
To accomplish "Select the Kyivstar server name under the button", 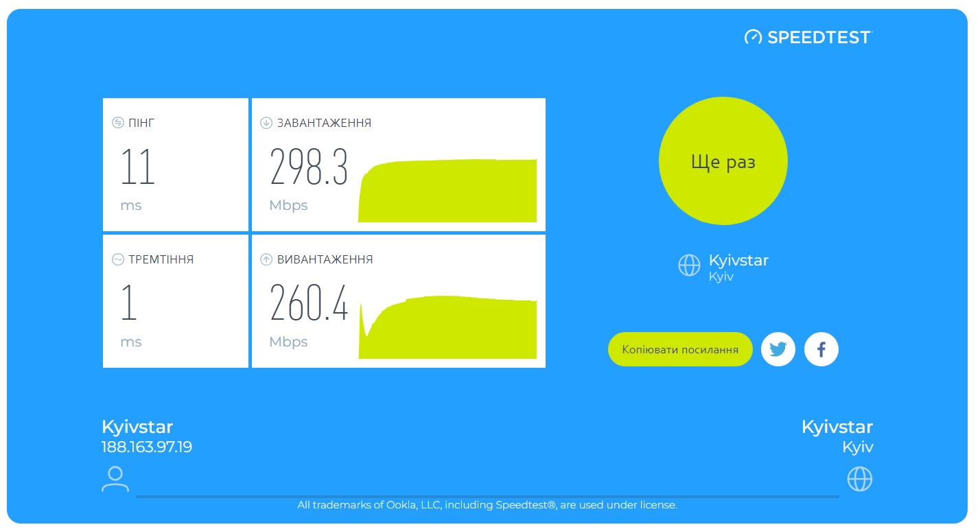I will click(738, 261).
